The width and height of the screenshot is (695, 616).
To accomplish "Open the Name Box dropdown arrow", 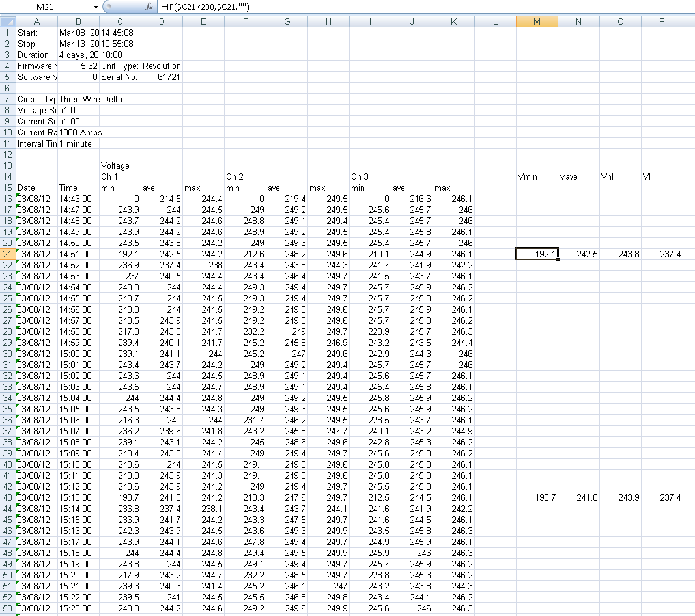I will pos(97,7).
